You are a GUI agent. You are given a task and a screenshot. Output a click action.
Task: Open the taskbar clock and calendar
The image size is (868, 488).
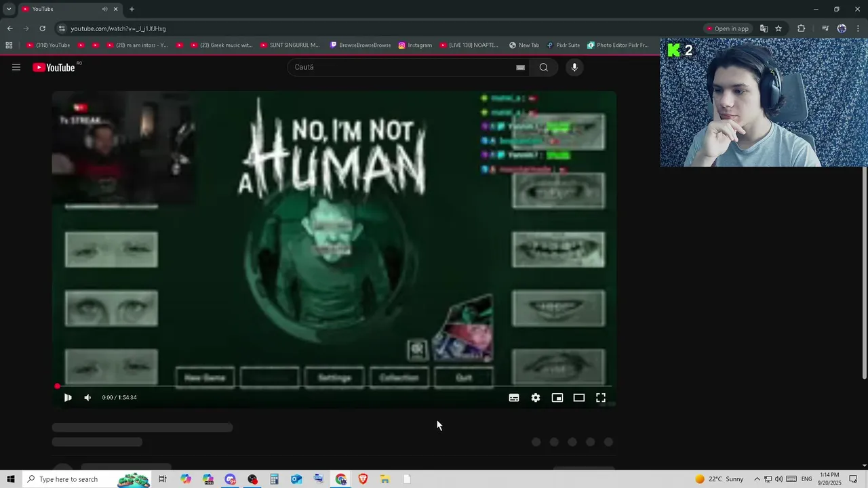click(829, 479)
